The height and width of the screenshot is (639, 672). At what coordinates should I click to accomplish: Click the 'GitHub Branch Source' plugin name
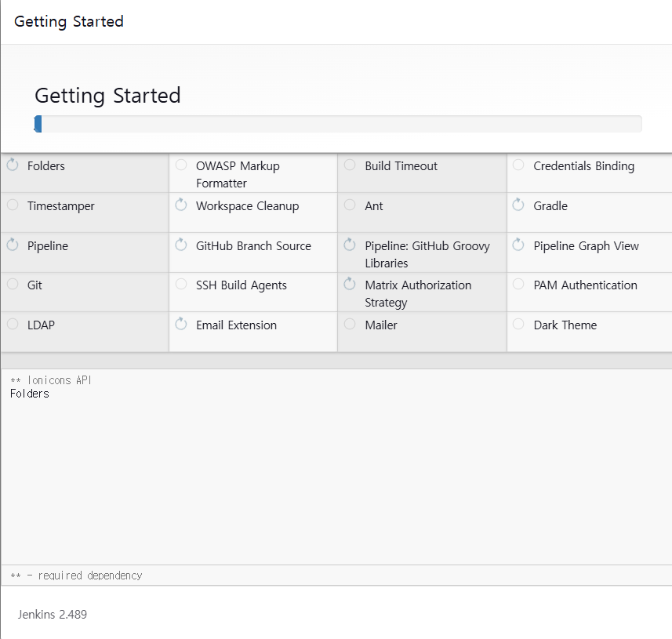[x=253, y=246]
